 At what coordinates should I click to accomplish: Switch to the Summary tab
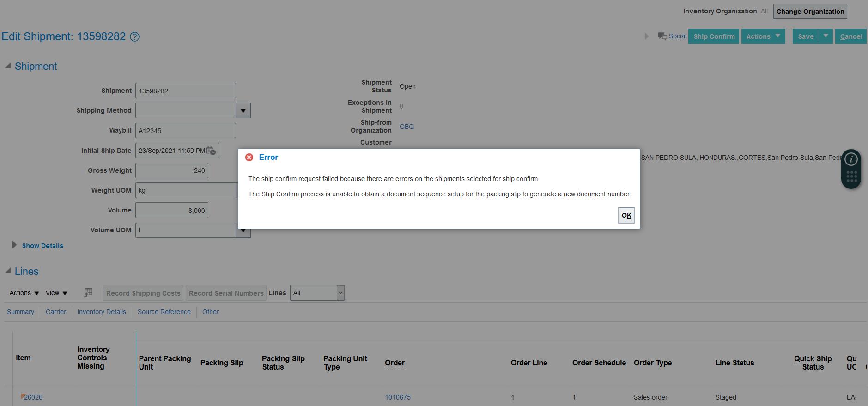click(20, 312)
